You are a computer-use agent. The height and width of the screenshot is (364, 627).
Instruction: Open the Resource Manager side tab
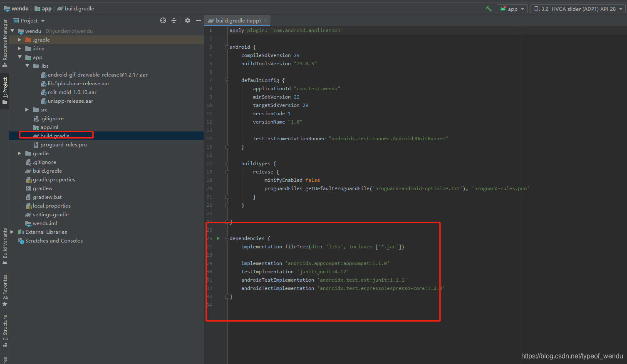5,43
